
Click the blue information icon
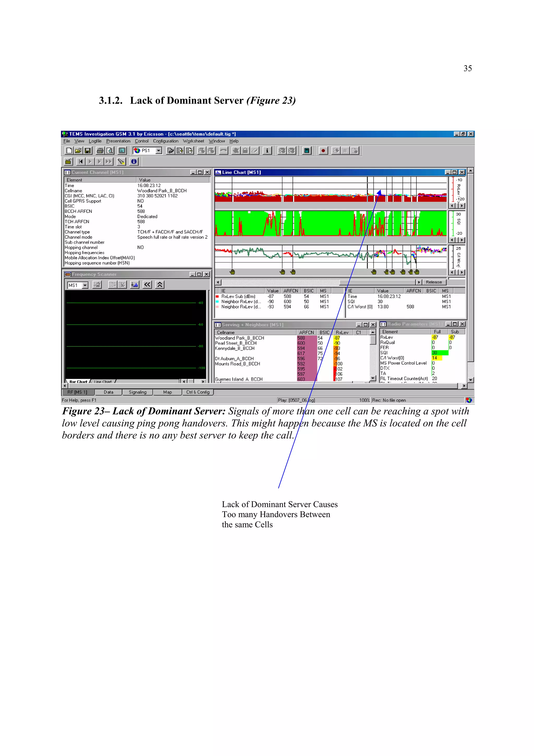pyautogui.click(x=134, y=161)
